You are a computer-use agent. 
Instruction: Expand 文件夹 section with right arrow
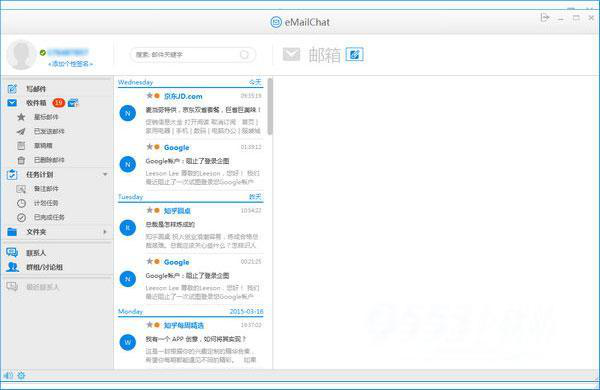tap(105, 232)
